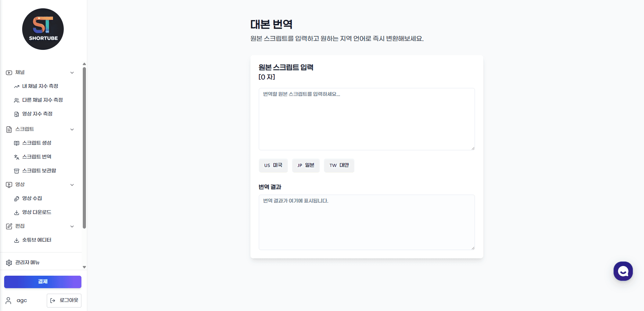Open the 영상 수집 menu item
The image size is (644, 311).
pos(31,198)
